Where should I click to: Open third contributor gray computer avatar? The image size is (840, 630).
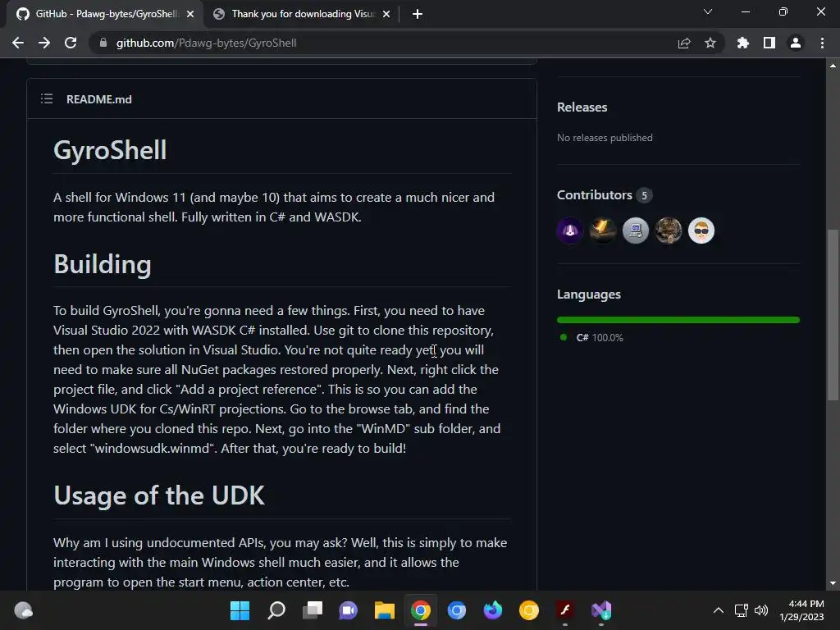[x=636, y=231]
